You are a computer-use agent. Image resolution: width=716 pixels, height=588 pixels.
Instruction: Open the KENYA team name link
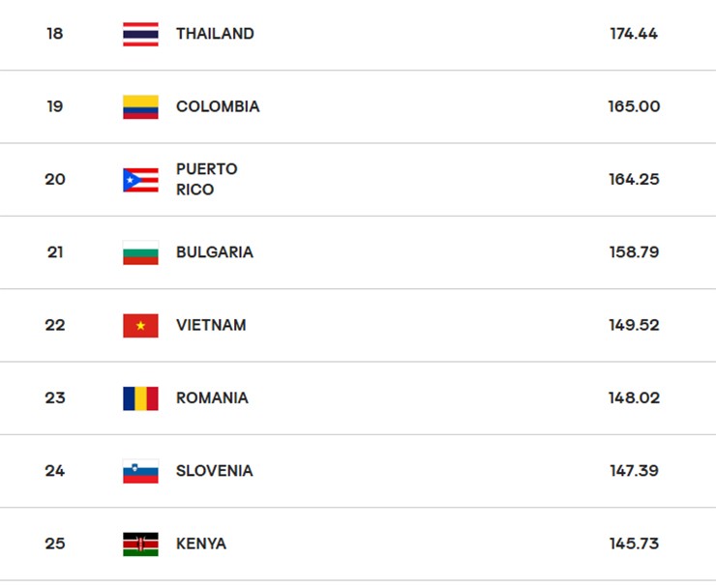201,544
